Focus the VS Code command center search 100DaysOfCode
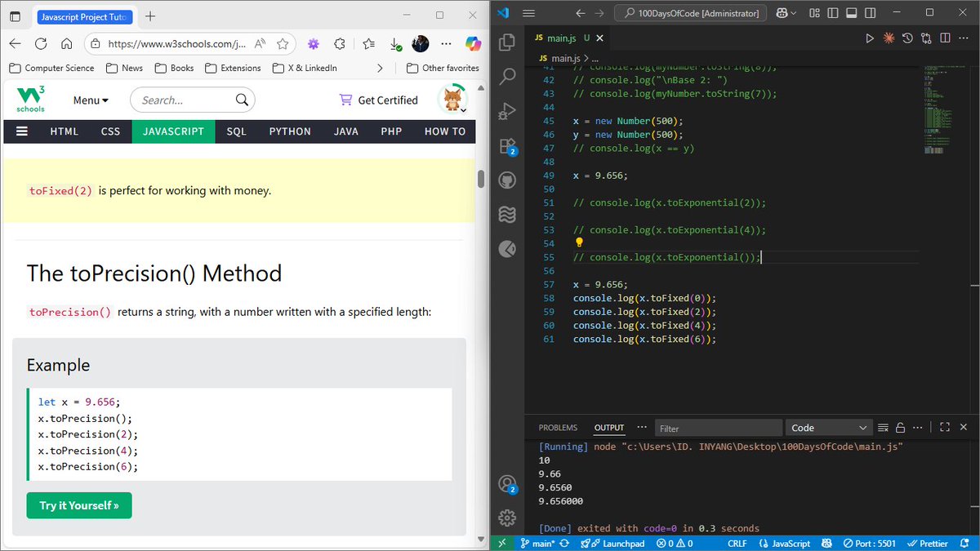 pyautogui.click(x=690, y=13)
